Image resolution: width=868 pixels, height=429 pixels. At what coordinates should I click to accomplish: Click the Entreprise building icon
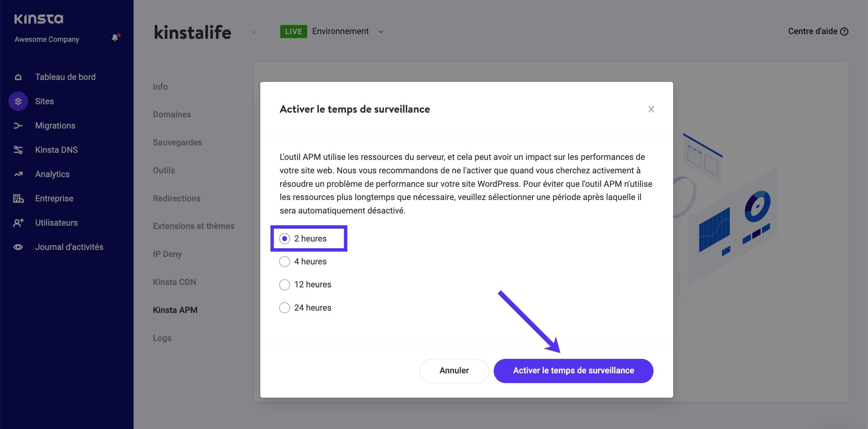coord(18,199)
